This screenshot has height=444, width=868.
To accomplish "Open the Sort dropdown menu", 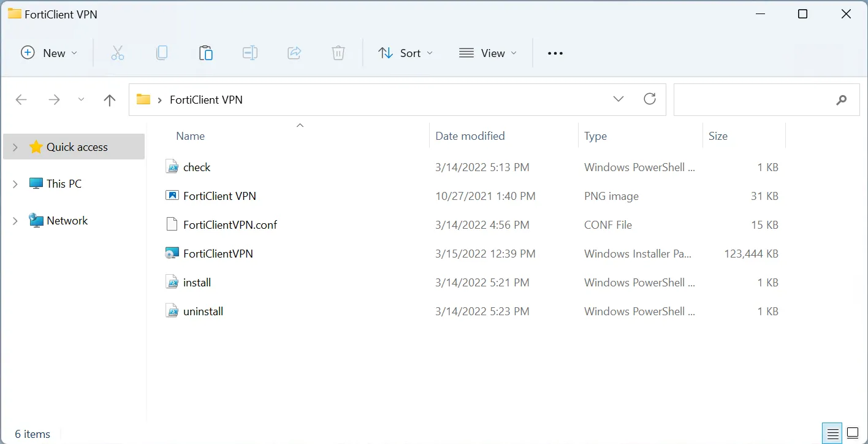I will point(405,53).
